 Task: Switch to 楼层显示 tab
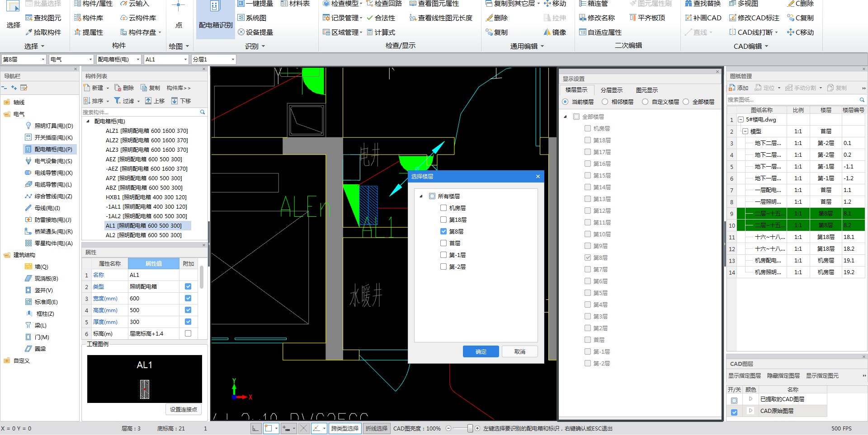[x=576, y=90]
